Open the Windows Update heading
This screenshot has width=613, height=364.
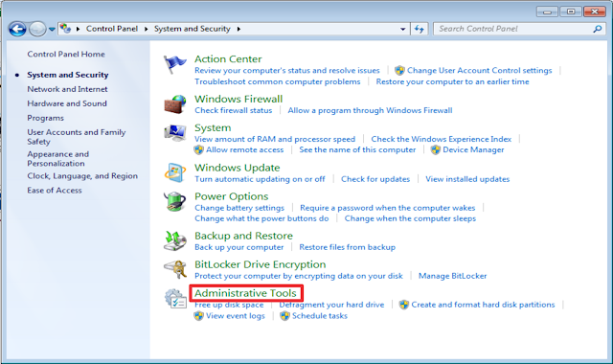[238, 168]
